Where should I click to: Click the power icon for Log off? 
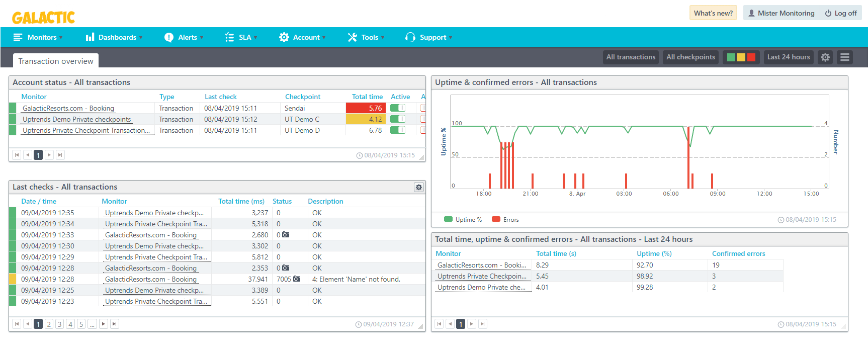[x=828, y=14]
